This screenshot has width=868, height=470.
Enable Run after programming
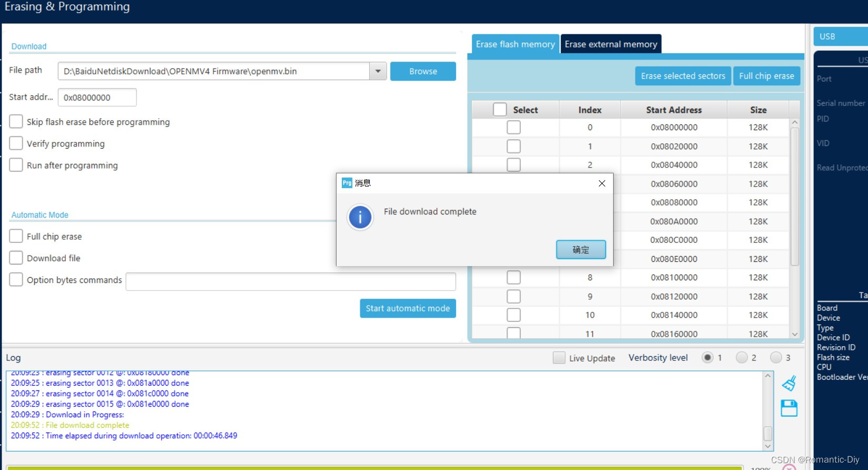[16, 165]
